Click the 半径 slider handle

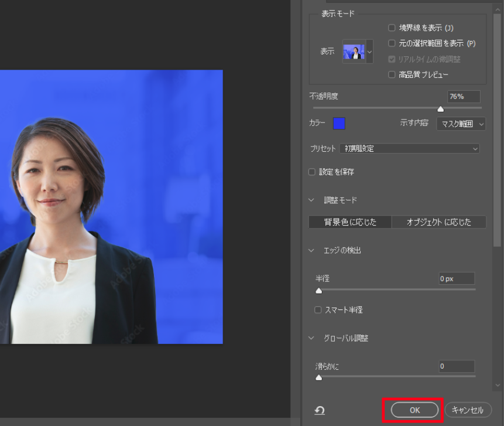tap(319, 291)
